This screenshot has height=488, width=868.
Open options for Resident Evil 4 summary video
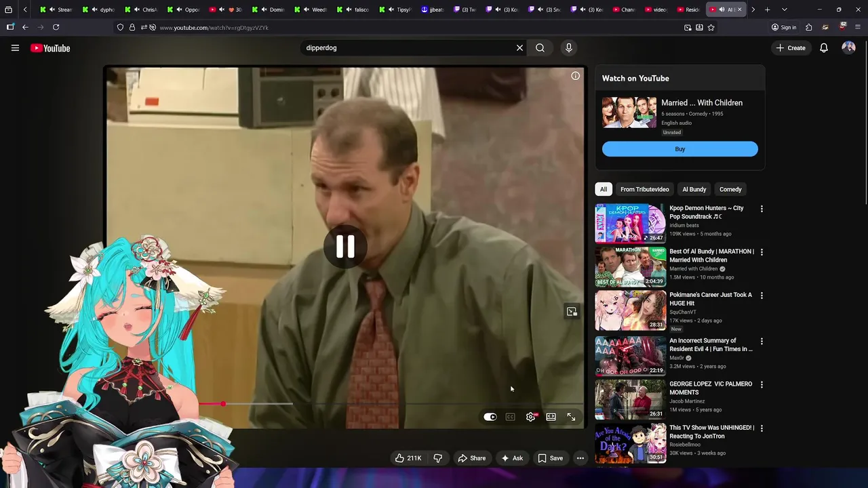point(762,342)
